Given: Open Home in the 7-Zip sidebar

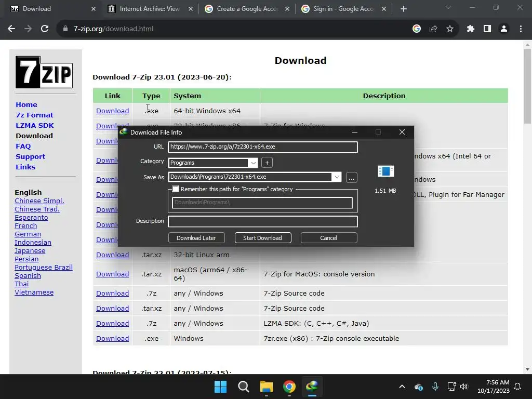Looking at the screenshot, I should 26,104.
